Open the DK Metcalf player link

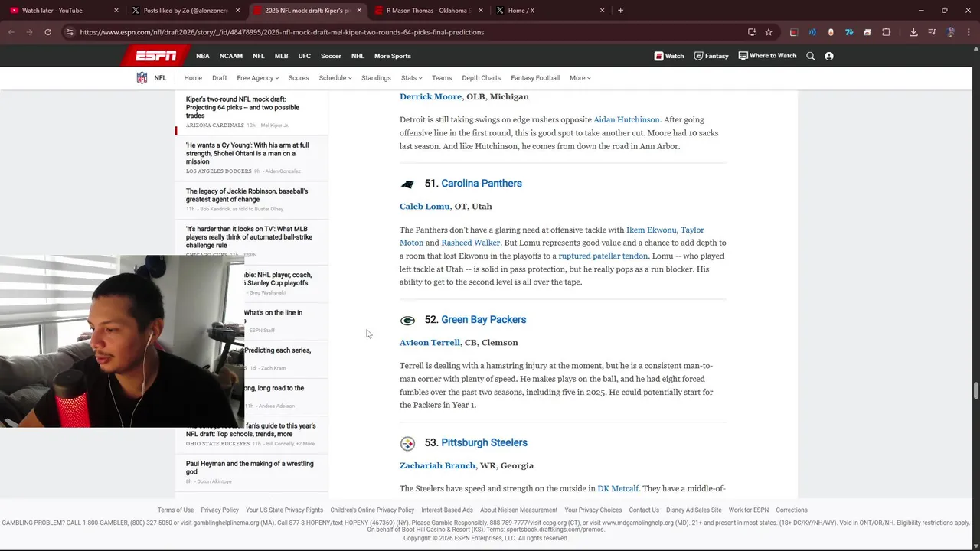[618, 489]
